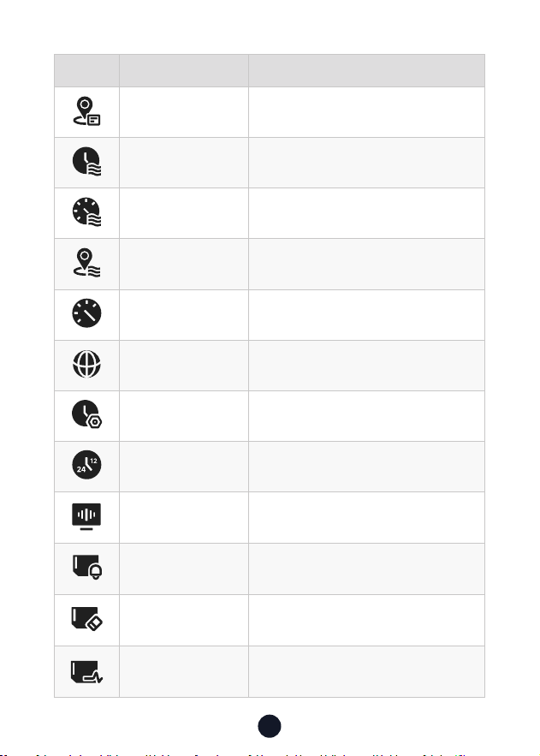
Task: Click the location pin with card icon
Action: point(86,111)
